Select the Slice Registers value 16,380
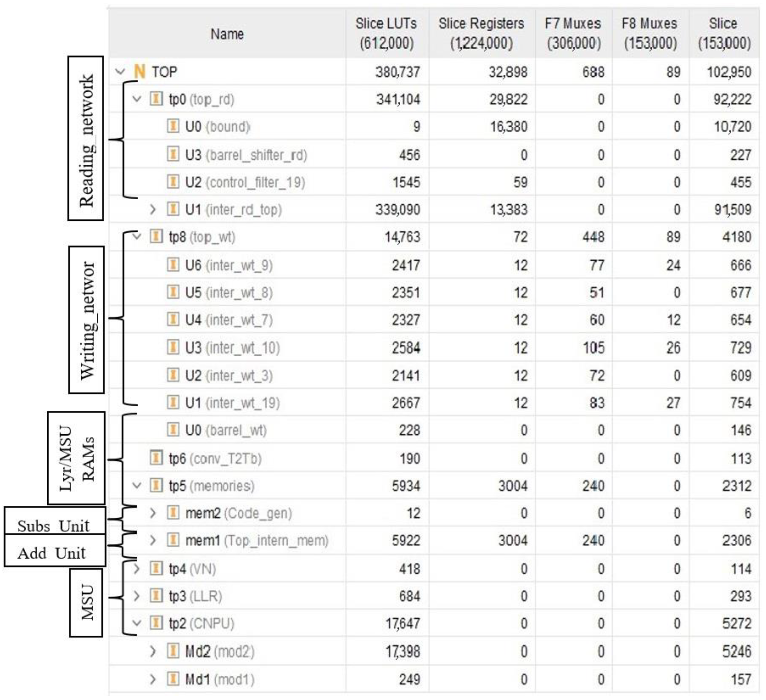Screen dimensions: 766x700 [509, 127]
